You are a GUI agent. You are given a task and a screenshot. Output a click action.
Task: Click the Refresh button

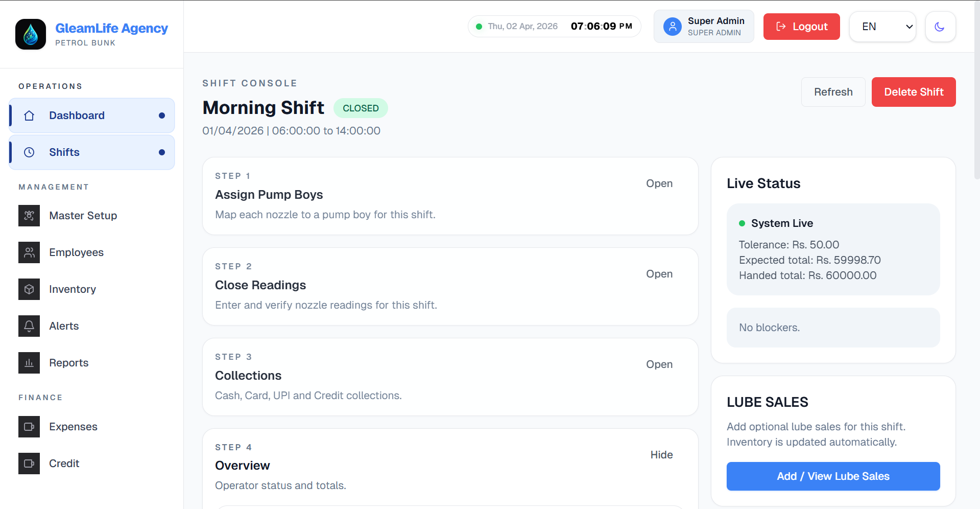click(833, 92)
